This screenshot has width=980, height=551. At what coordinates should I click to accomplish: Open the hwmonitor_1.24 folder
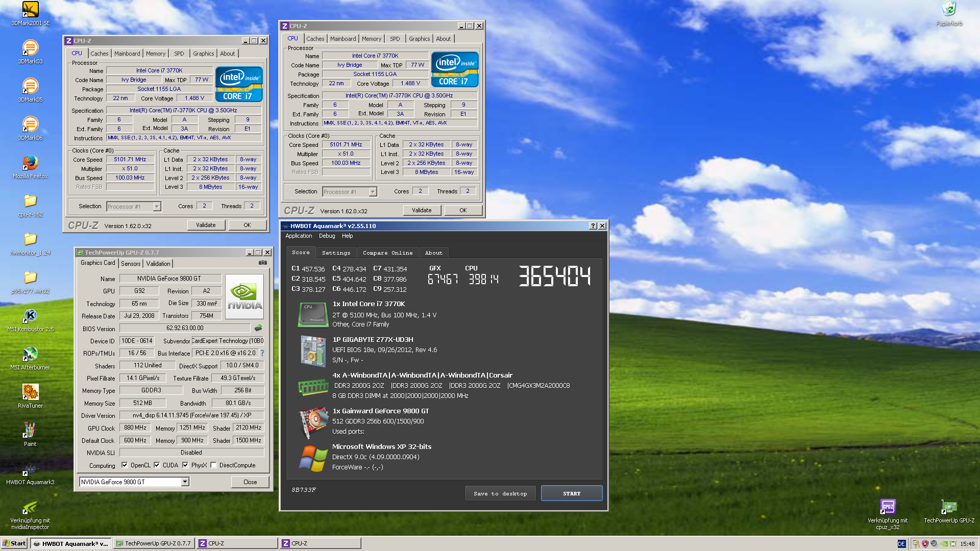pos(30,243)
